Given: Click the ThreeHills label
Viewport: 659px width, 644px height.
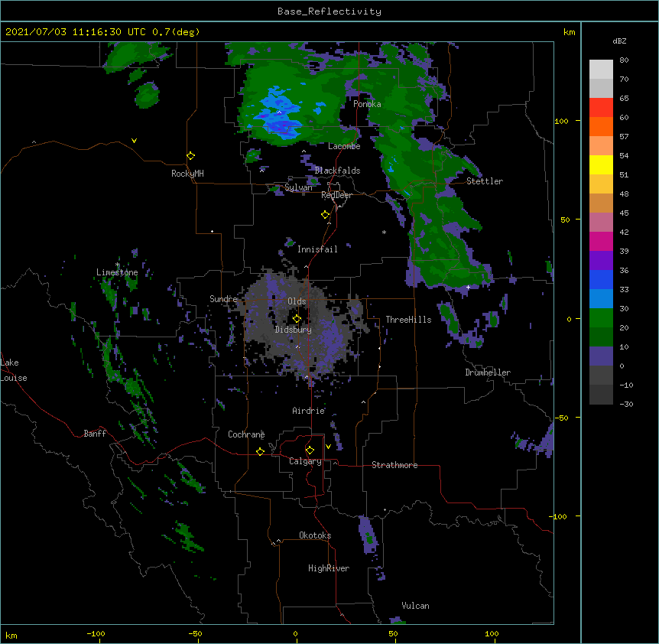Looking at the screenshot, I should [408, 320].
